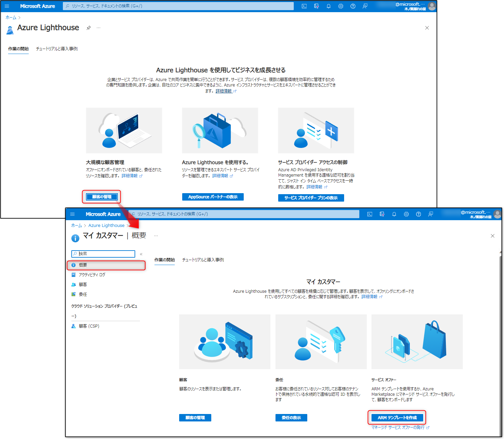Select チュートリアルと導入事例 tab in Azure Lighthouse window
504x439 pixels.
coord(57,49)
